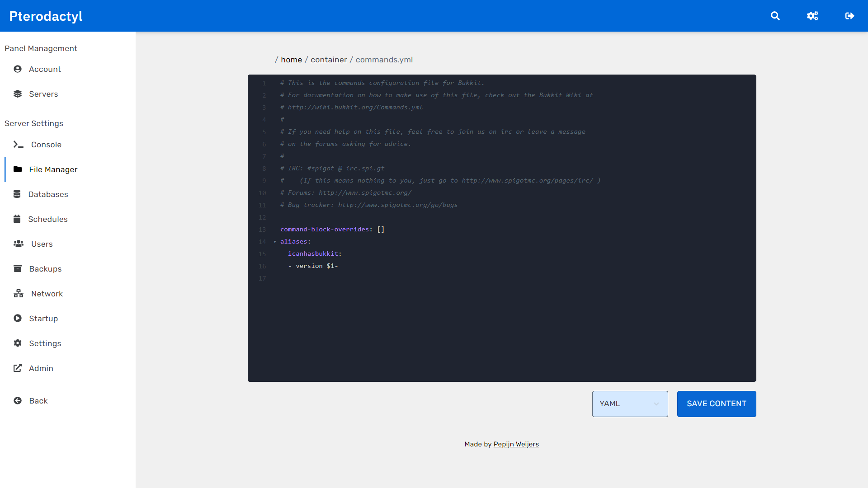The height and width of the screenshot is (488, 868).
Task: Open the Account page
Action: (x=45, y=69)
